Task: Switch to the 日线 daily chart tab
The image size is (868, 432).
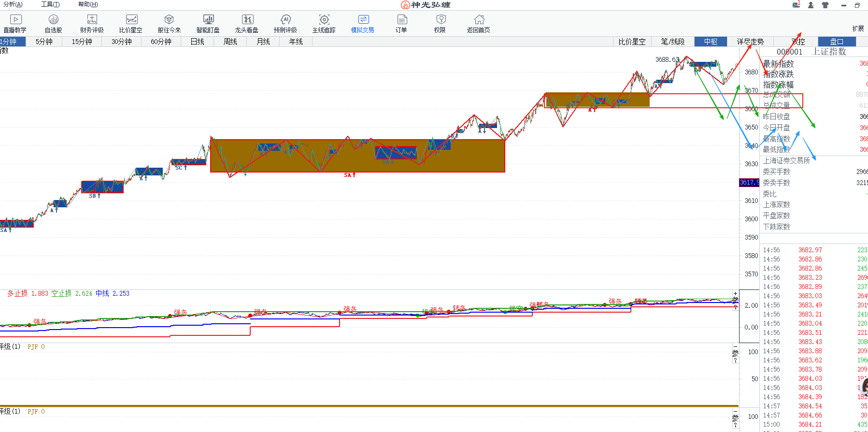Action: (x=197, y=42)
